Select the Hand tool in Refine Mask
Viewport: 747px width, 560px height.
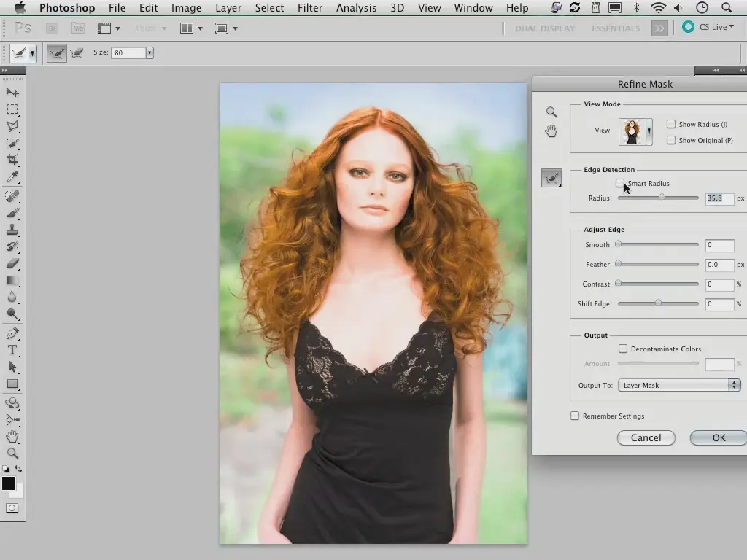(551, 131)
